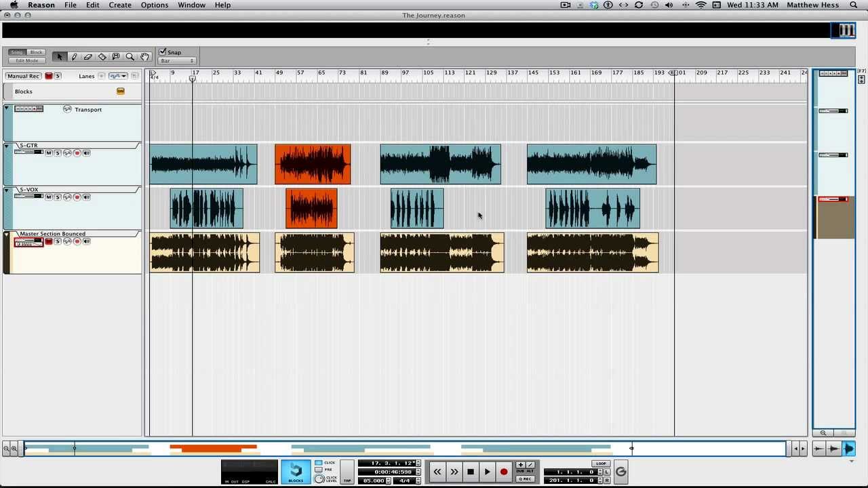
Task: Click the red Record transport button
Action: pos(504,472)
